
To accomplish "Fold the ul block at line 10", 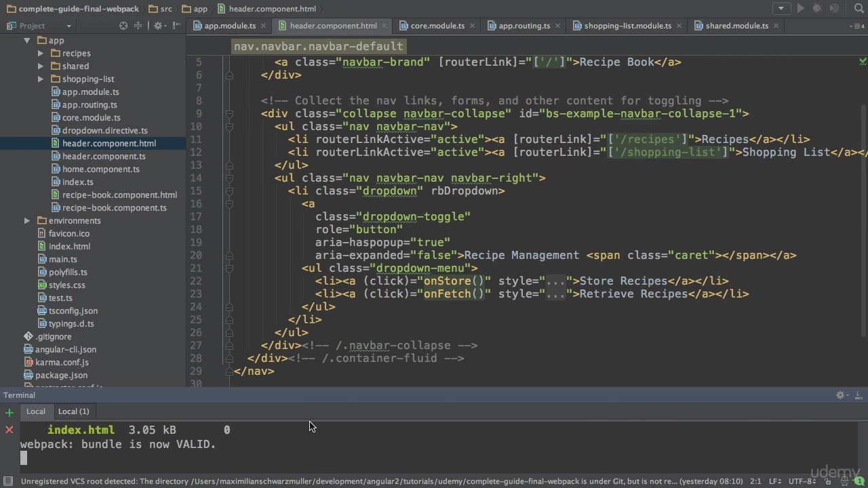I will click(229, 127).
